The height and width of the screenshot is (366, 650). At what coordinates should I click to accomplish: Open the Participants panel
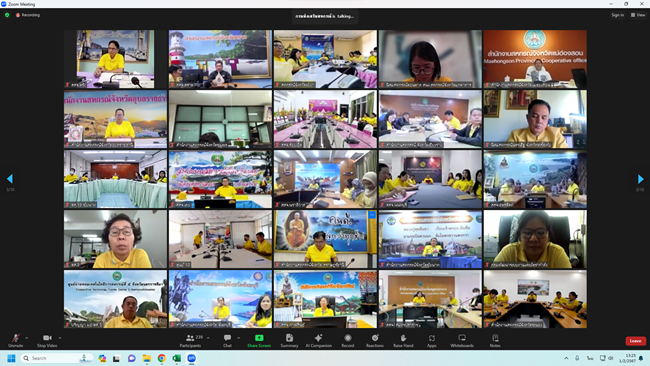191,340
